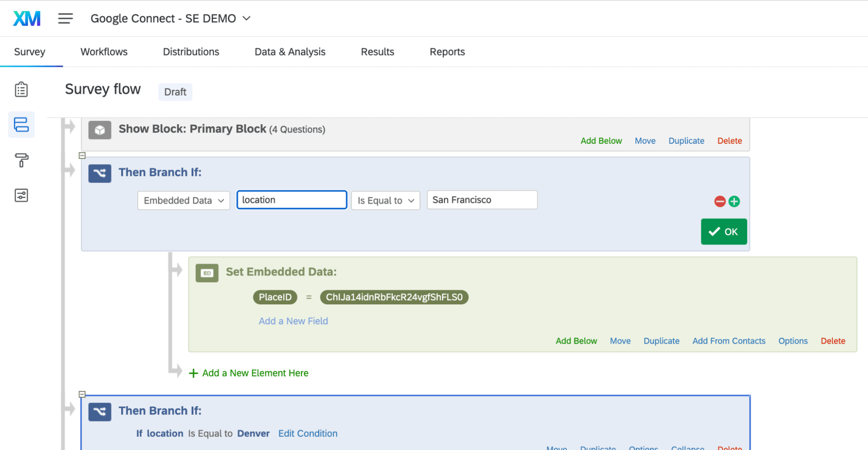Open the Survey options sidebar icon
The width and height of the screenshot is (868, 450).
coord(21,195)
